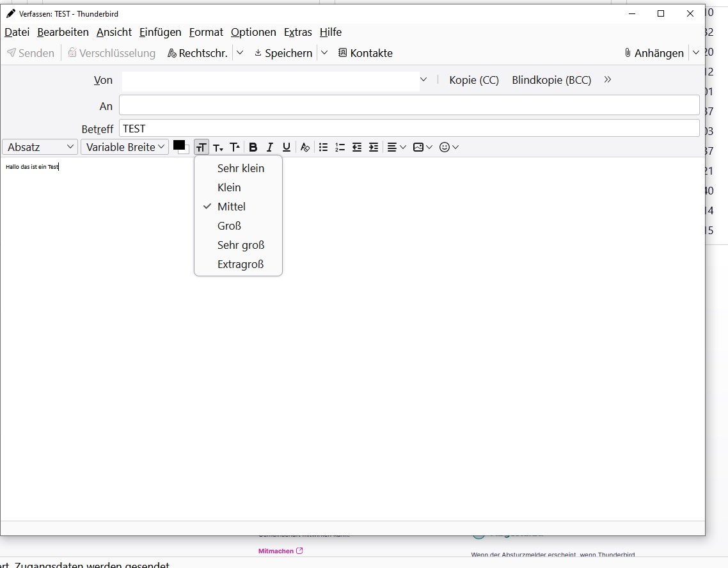Open Bearbeiten menu
Viewport: 728px width, 568px height.
click(63, 32)
